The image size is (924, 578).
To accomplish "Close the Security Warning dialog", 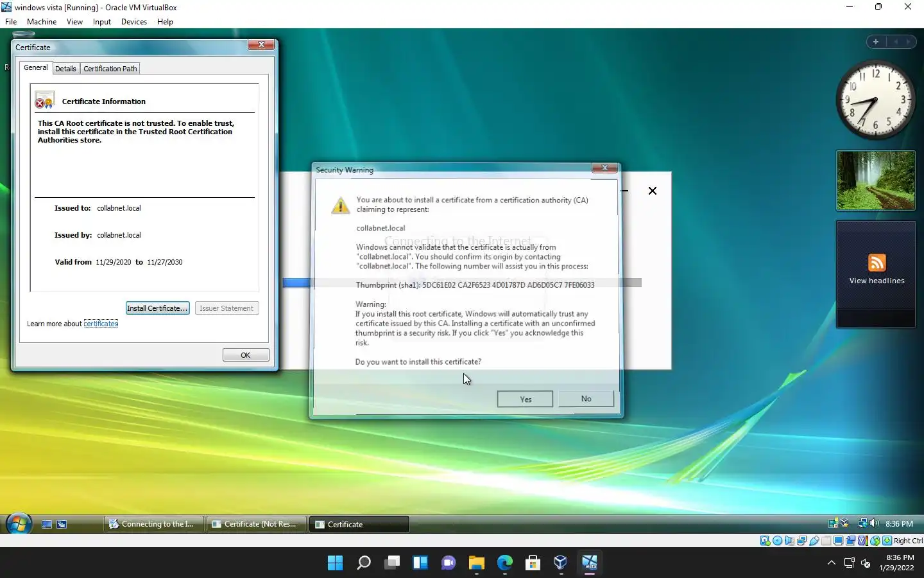I will pos(604,168).
